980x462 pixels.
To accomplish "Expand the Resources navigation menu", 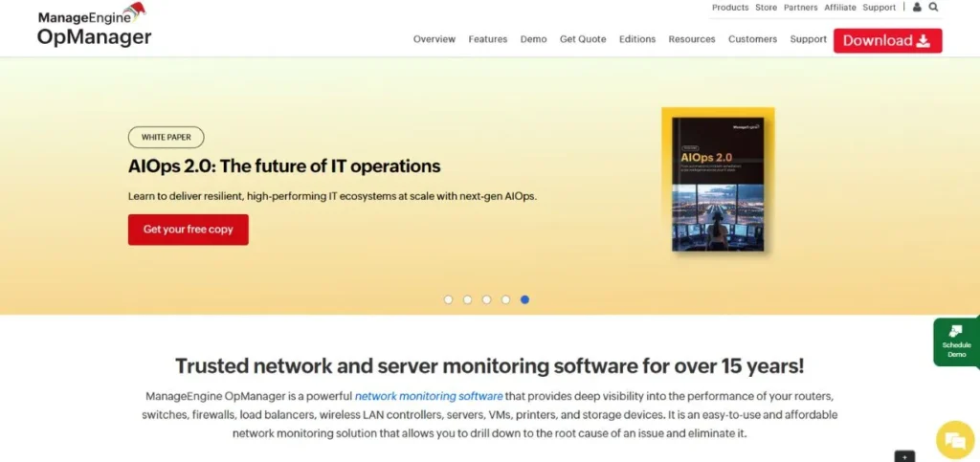I will [692, 39].
